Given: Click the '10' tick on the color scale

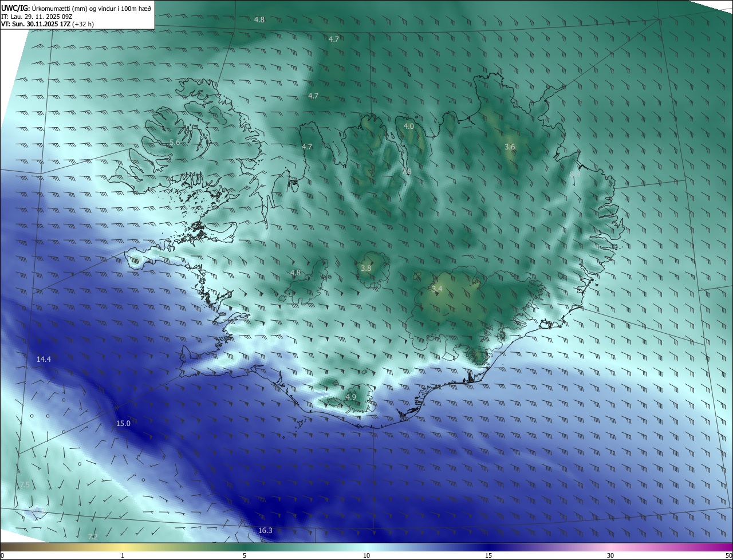Looking at the screenshot, I should (x=366, y=555).
